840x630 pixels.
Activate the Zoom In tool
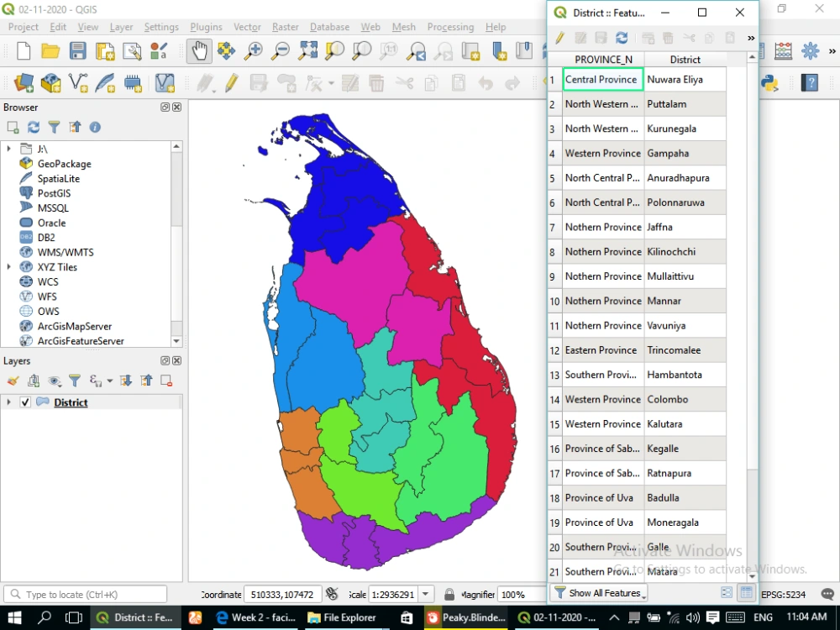coord(253,51)
